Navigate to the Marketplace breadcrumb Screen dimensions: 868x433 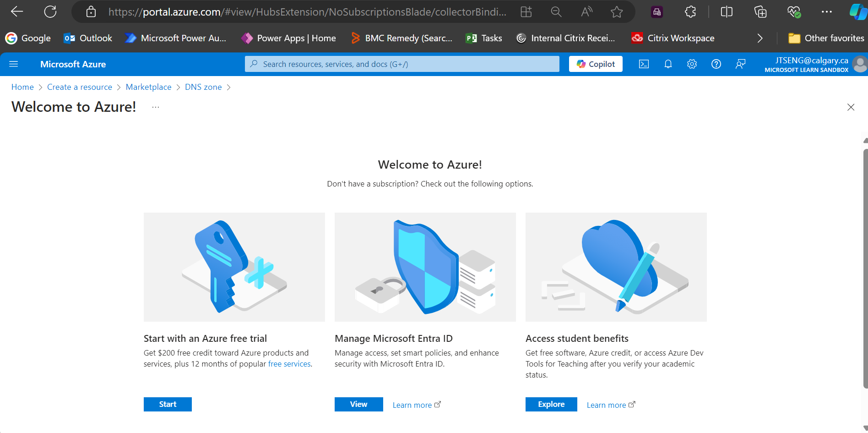[x=148, y=87]
